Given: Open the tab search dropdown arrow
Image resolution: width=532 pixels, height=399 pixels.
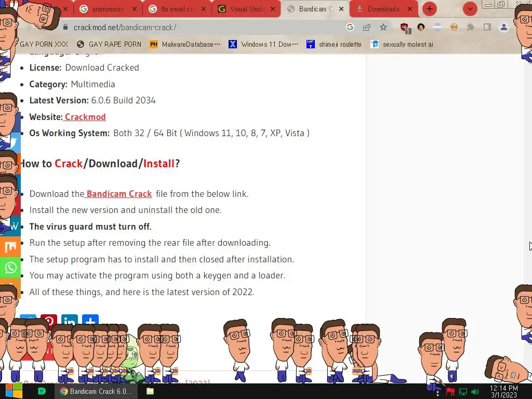Looking at the screenshot, I should pos(470,9).
